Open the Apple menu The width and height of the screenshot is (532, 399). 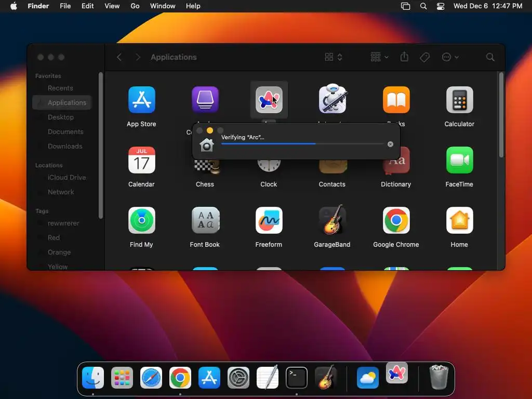point(14,6)
